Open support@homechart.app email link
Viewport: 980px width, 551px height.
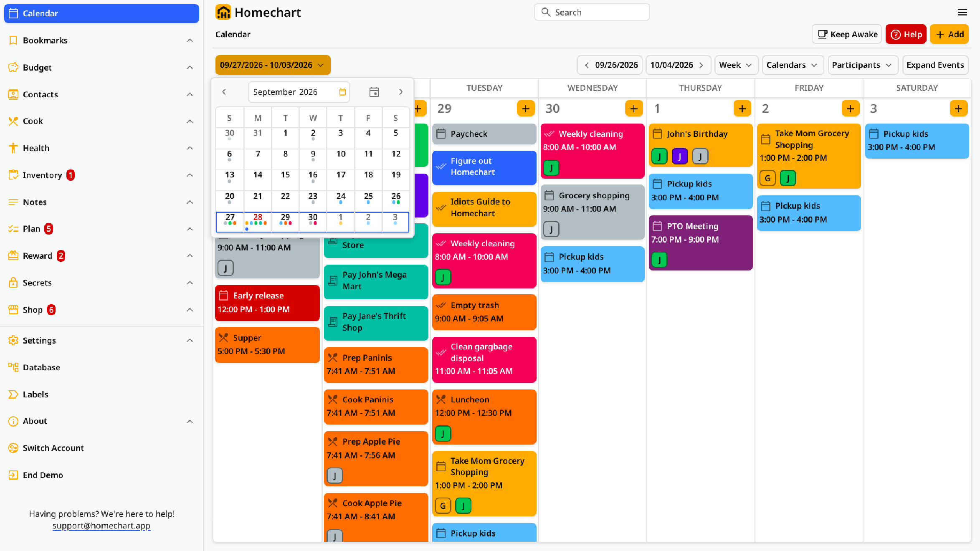point(101,526)
